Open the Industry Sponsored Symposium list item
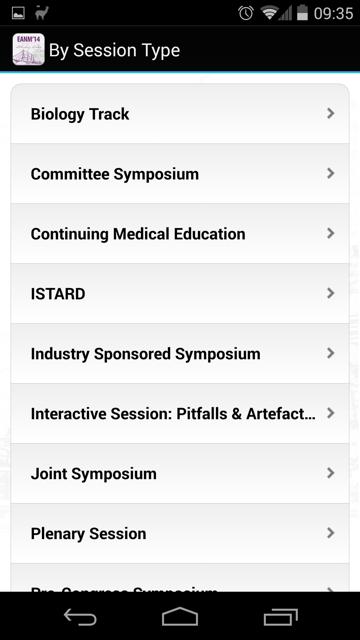 coord(180,353)
